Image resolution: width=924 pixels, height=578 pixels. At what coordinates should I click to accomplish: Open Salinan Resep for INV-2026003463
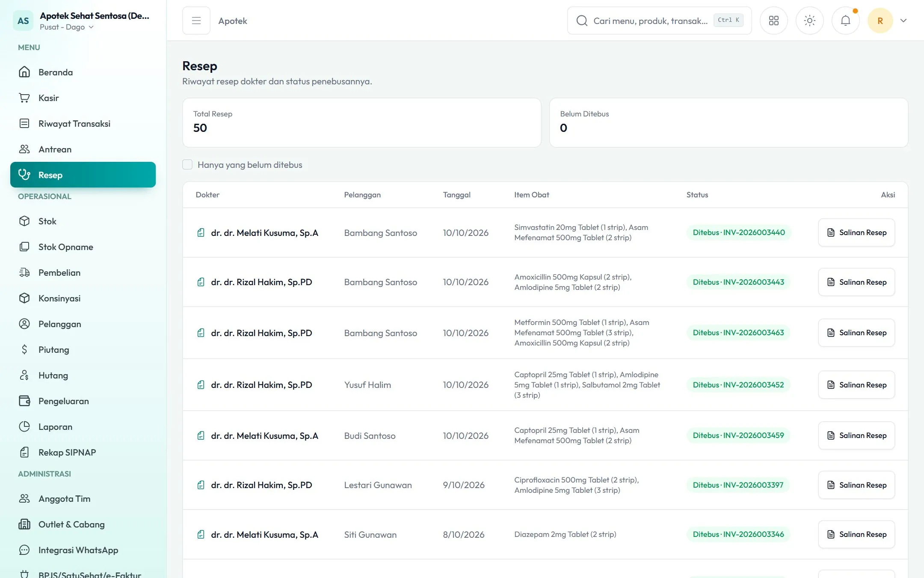pos(856,333)
